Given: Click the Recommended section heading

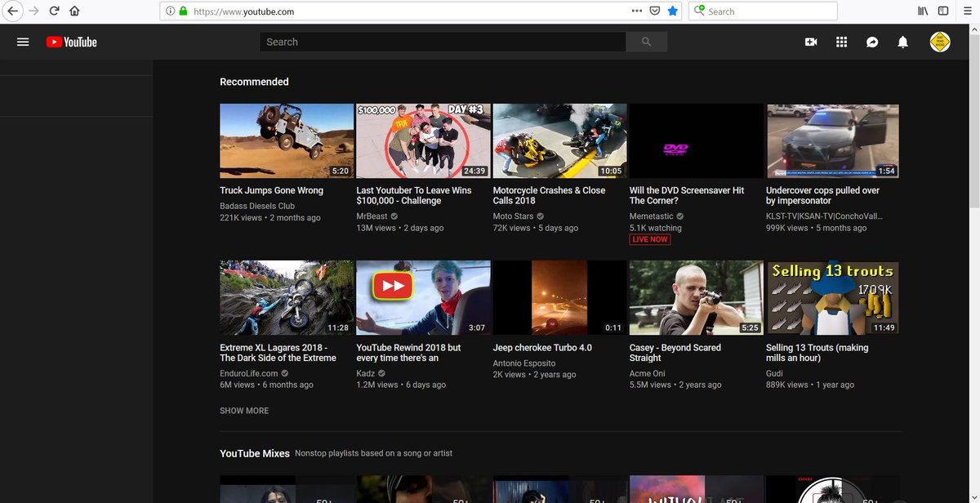Looking at the screenshot, I should 254,82.
